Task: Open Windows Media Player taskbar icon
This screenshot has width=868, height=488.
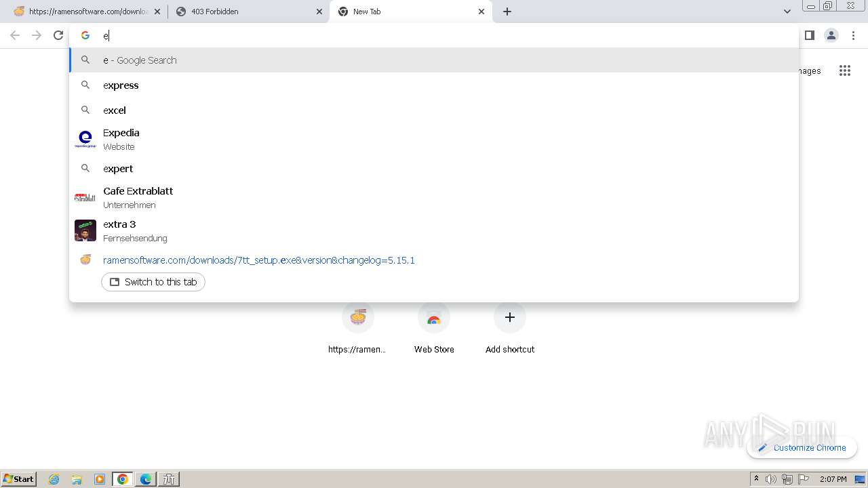Action: click(100, 479)
